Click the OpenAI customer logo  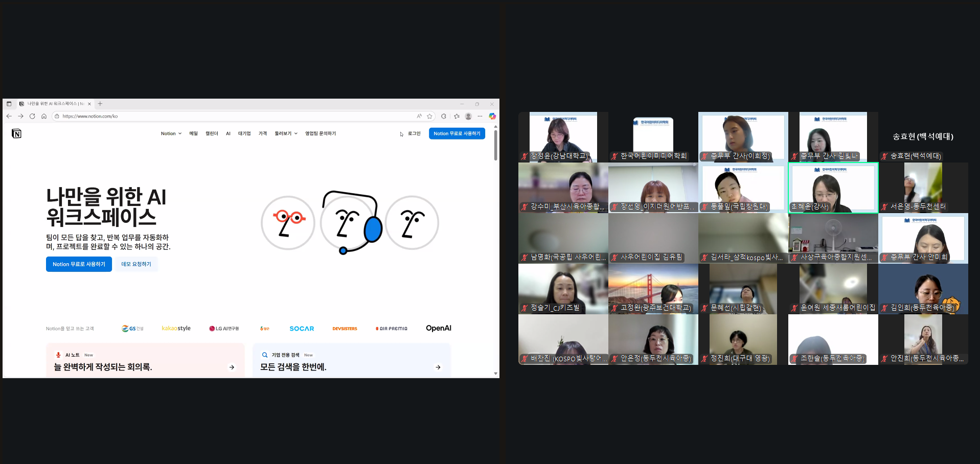439,328
